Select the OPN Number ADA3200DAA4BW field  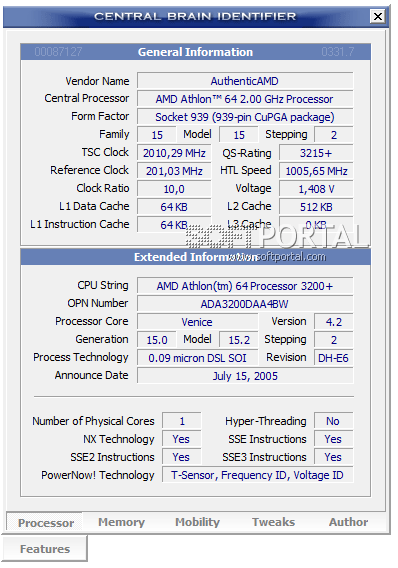(x=245, y=304)
